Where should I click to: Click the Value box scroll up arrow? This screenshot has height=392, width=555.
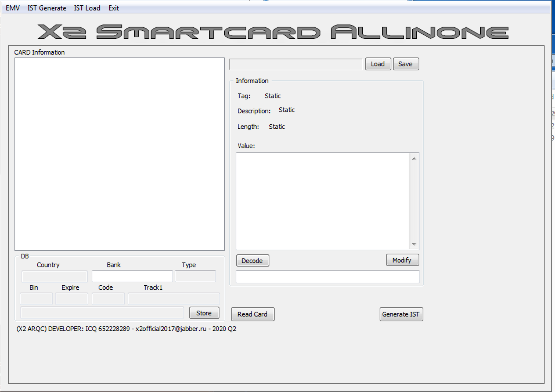[x=414, y=159]
